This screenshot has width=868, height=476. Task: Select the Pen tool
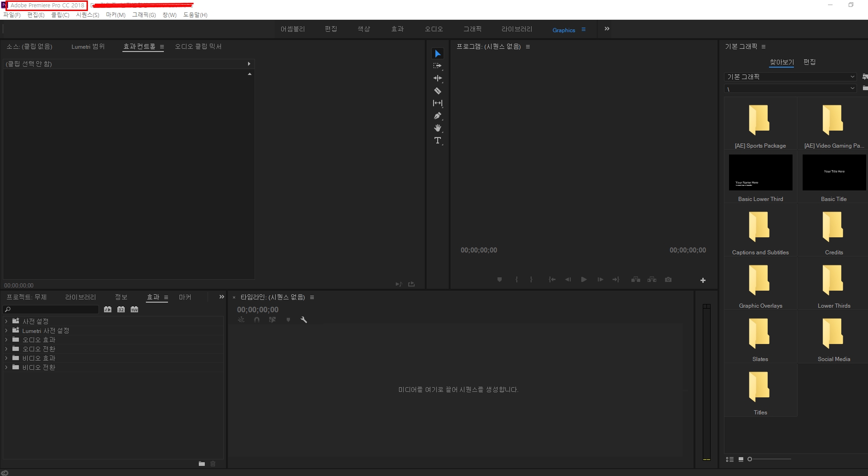[438, 116]
